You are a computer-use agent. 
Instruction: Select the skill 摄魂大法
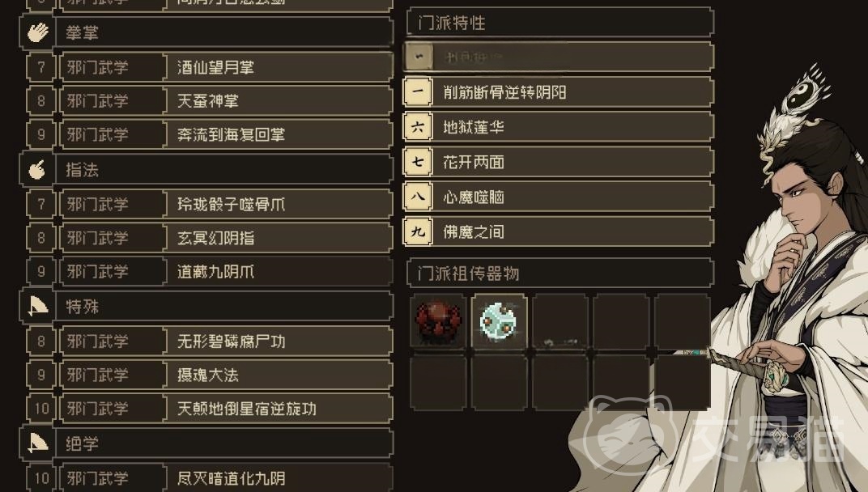pos(209,375)
